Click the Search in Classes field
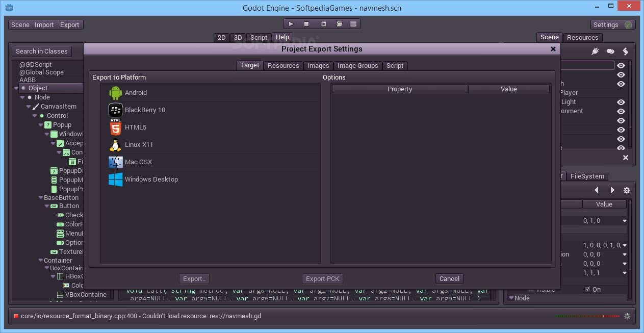Viewport: 644px width, 333px height. click(x=41, y=51)
